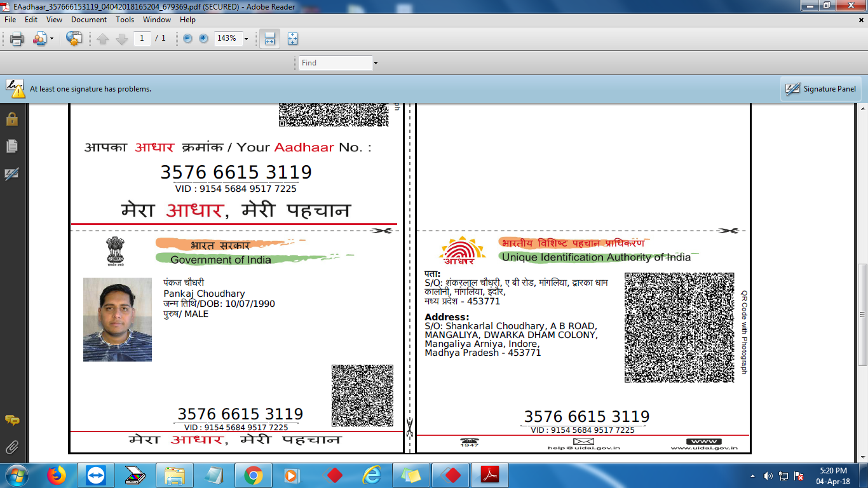Show hidden system tray icons arrow
The width and height of the screenshot is (868, 488).
753,476
